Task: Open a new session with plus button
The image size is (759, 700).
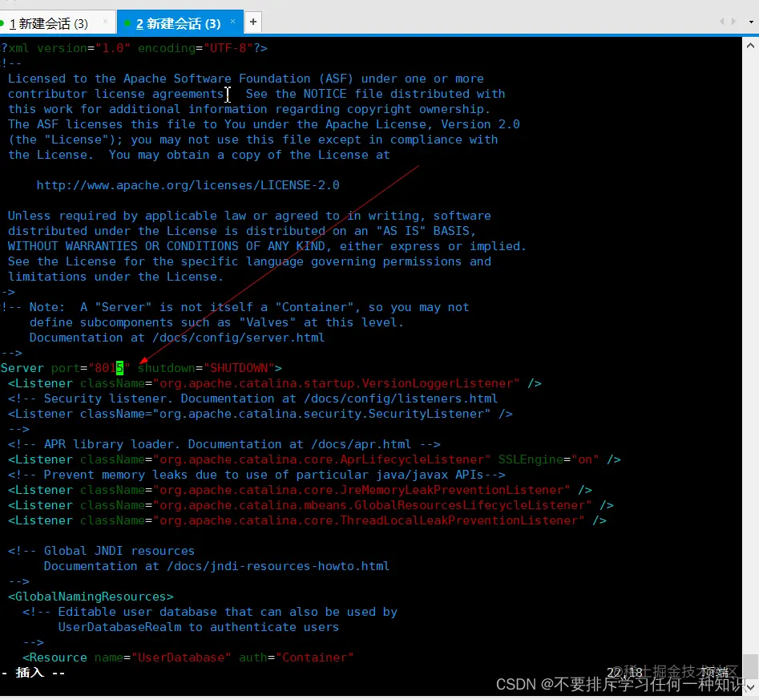Action: [252, 22]
